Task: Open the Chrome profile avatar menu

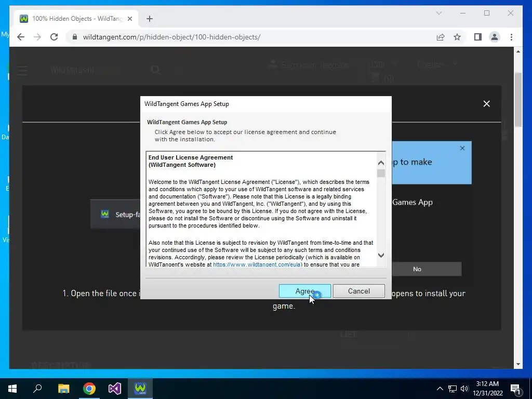Action: point(495,37)
